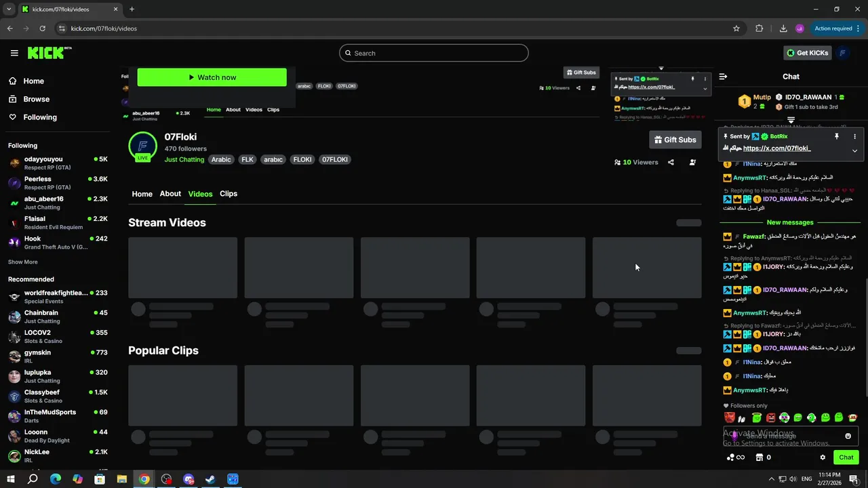The image size is (868, 488).
Task: Open Microsoft Edge from the taskbar
Action: point(56,479)
